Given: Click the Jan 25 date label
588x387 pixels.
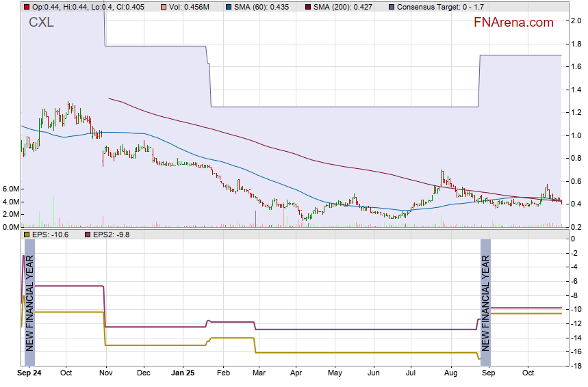Looking at the screenshot, I should (183, 373).
